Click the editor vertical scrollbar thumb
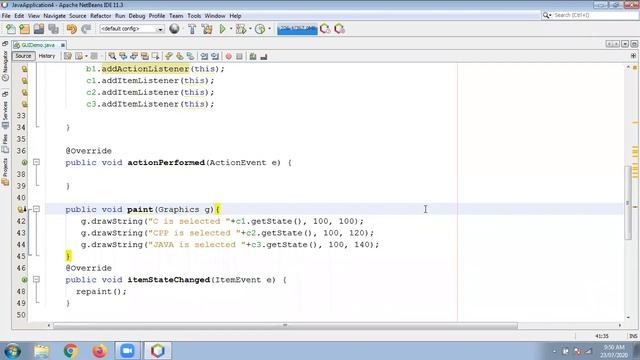The width and height of the screenshot is (640, 360). (x=628, y=203)
